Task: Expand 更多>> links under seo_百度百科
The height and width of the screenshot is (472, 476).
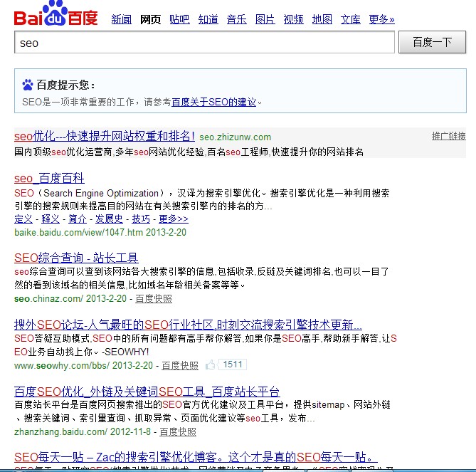Action: pos(173,219)
